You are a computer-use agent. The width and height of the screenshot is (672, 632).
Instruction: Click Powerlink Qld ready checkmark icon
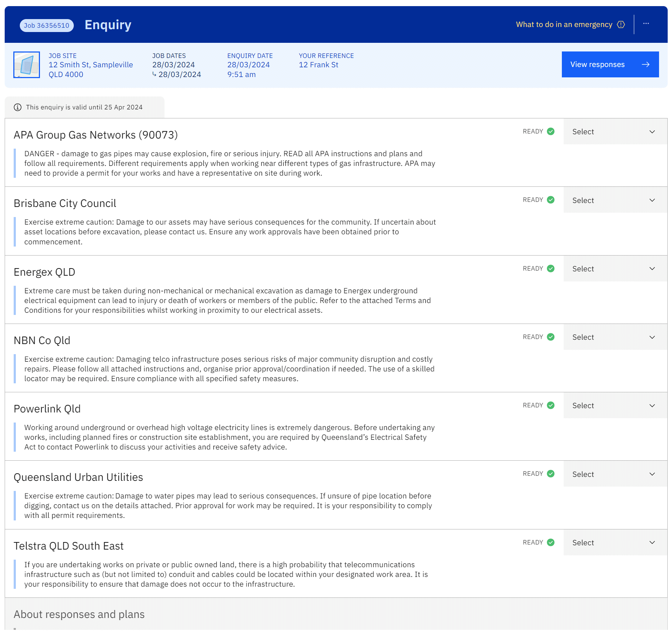[551, 405]
